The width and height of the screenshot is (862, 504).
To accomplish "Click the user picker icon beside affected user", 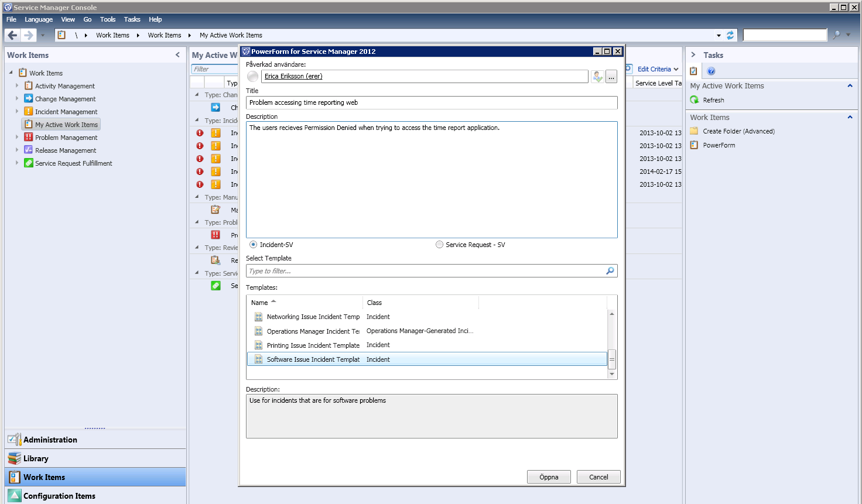I will coord(597,77).
